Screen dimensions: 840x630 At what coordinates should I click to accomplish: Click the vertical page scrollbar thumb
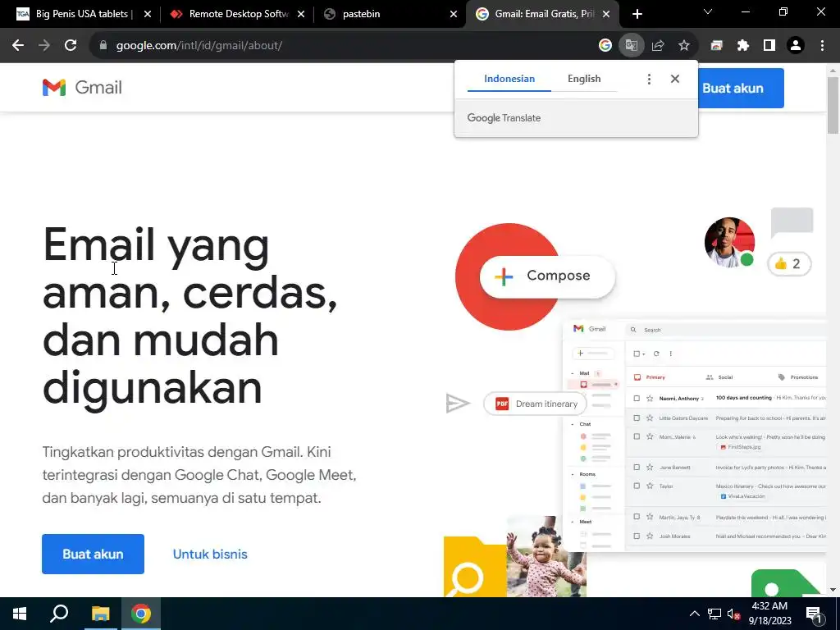pos(833,105)
